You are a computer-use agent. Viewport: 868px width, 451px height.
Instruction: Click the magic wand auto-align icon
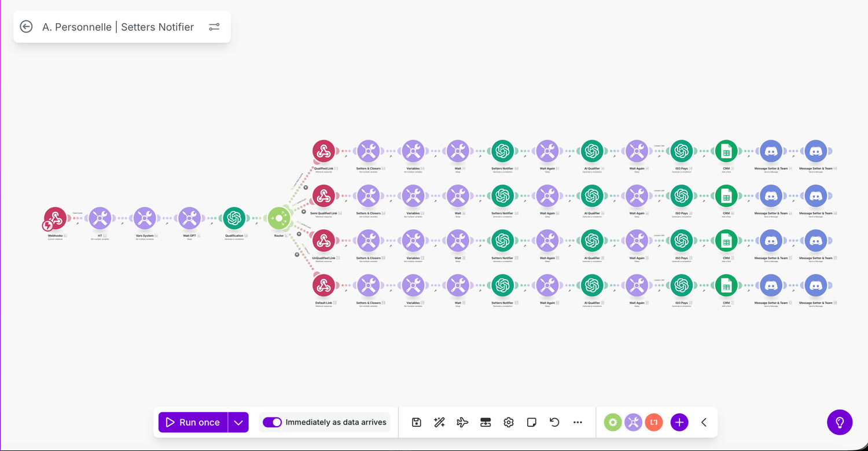click(439, 423)
